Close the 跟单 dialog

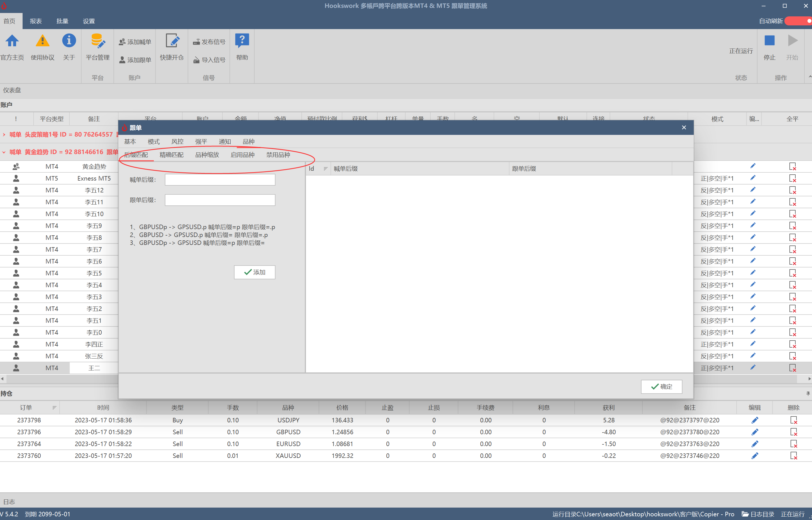coord(684,128)
